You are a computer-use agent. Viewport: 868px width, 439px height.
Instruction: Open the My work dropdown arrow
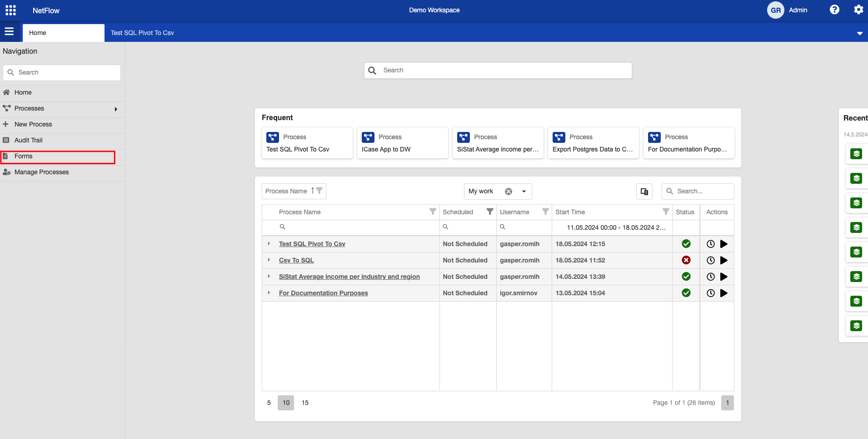[x=524, y=192]
